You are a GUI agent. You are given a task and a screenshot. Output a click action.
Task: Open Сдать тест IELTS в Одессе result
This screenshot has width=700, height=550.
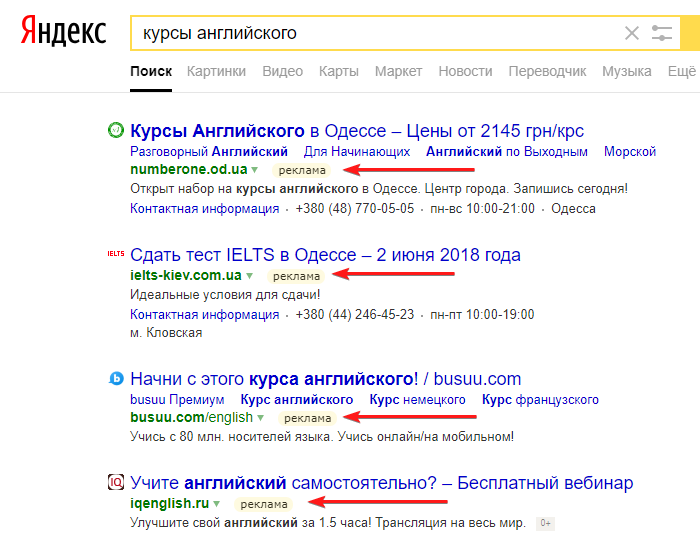point(325,255)
